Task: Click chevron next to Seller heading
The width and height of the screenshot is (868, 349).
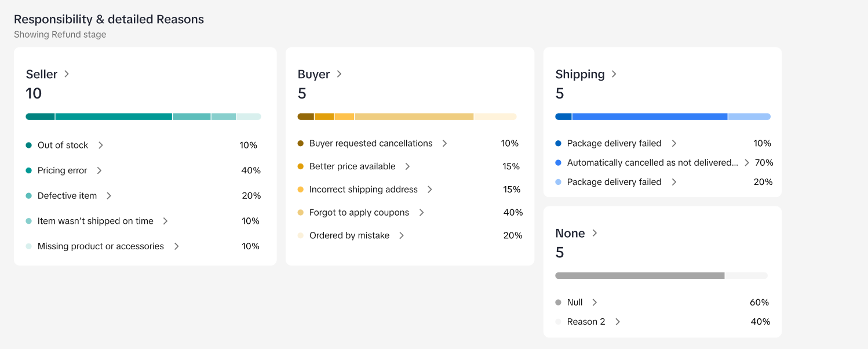Action: pyautogui.click(x=67, y=74)
